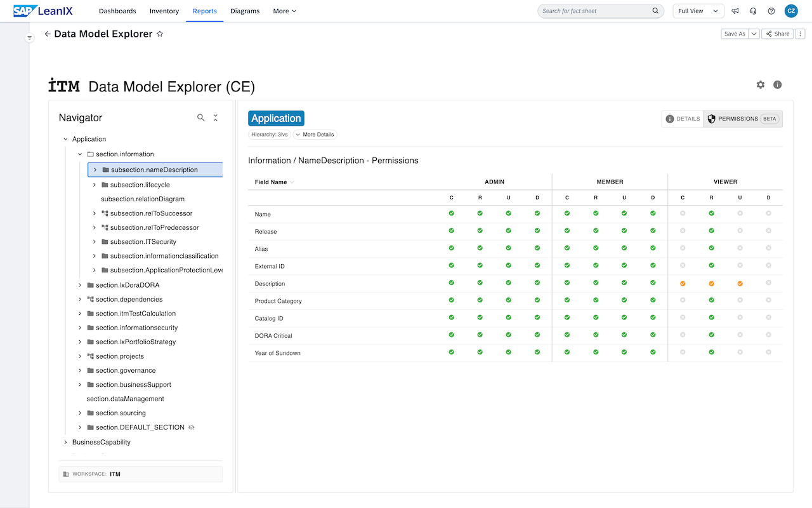Open the CZ user avatar menu
This screenshot has width=812, height=508.
[x=791, y=11]
